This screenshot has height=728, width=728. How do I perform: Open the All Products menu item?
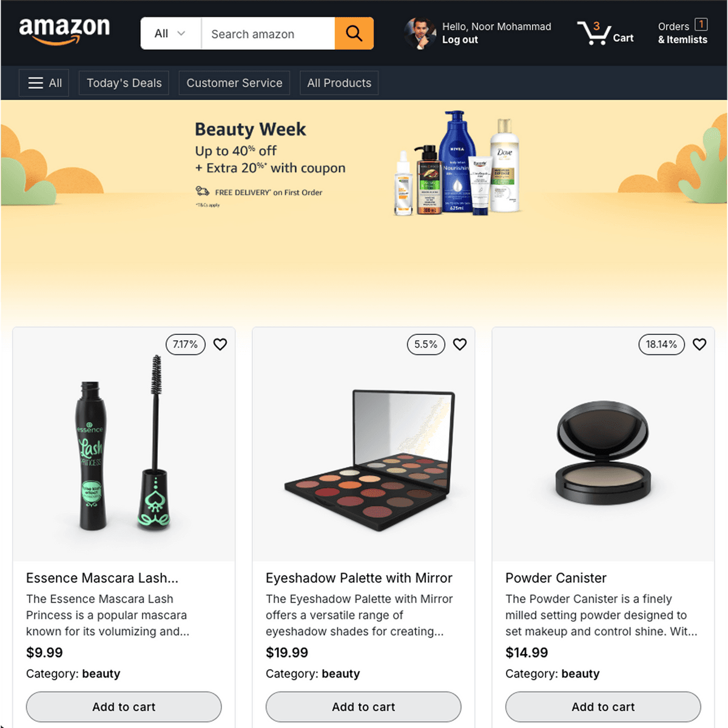click(x=339, y=83)
